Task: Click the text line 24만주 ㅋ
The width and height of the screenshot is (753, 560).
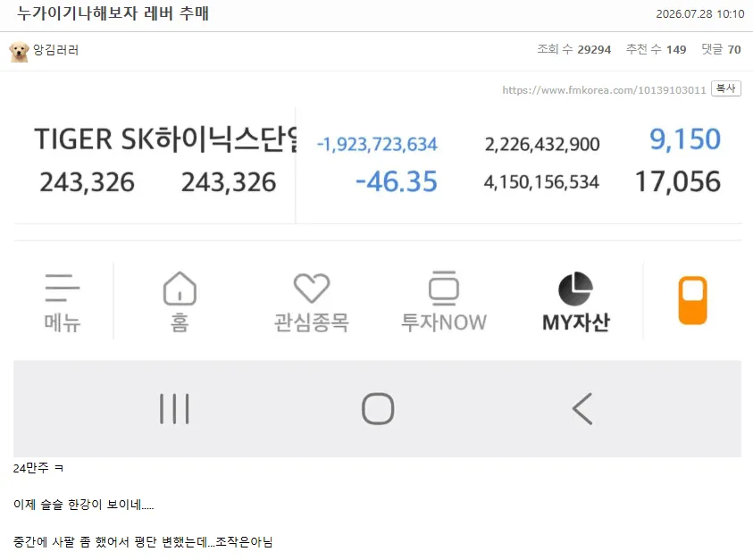Action: [x=38, y=468]
